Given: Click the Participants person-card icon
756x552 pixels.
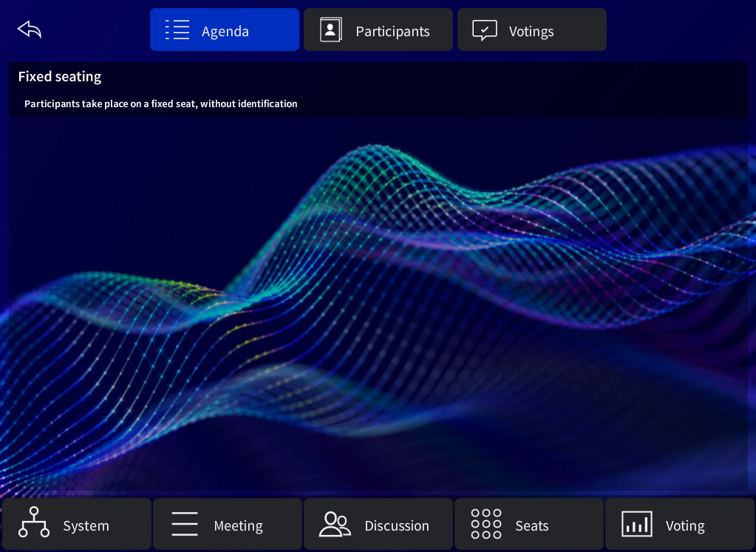Looking at the screenshot, I should (x=330, y=30).
